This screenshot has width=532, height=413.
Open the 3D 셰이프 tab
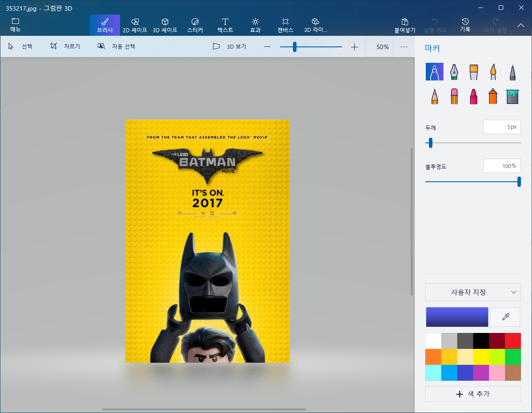[165, 25]
